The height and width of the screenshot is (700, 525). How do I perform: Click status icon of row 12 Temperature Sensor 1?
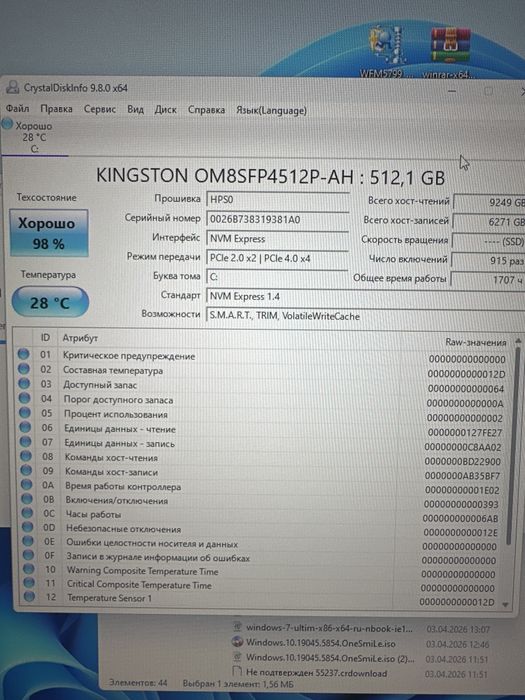click(29, 596)
